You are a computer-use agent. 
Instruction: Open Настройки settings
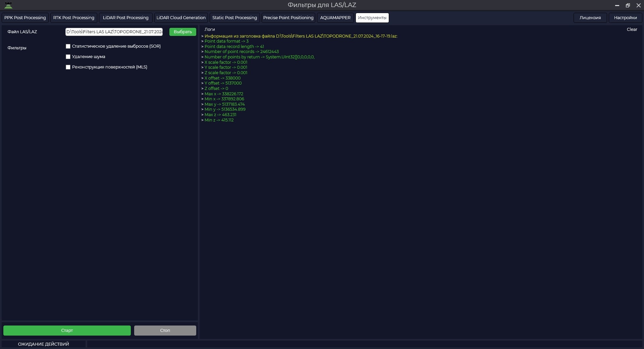pyautogui.click(x=625, y=18)
